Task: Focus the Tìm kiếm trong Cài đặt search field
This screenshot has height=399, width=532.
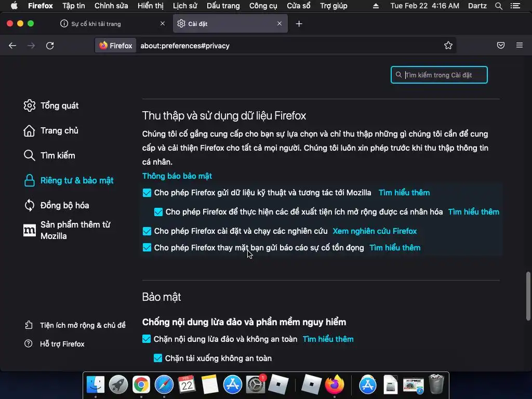Action: (439, 75)
